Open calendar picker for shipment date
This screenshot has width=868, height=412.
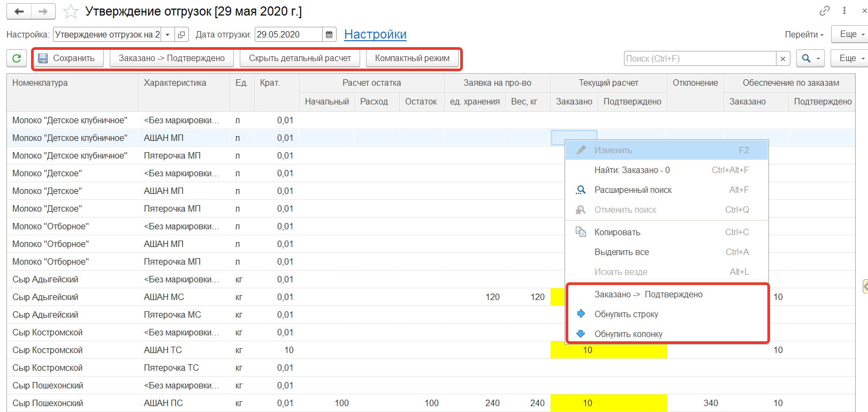(329, 34)
